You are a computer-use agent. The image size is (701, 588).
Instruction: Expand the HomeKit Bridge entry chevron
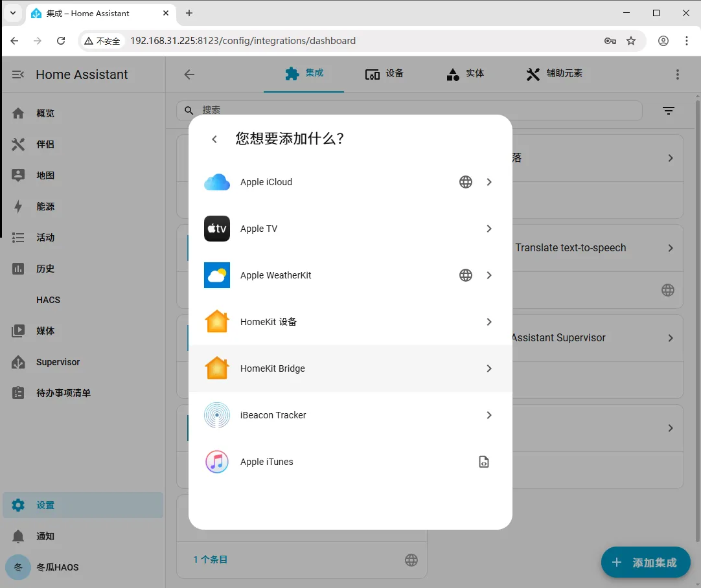coord(489,368)
